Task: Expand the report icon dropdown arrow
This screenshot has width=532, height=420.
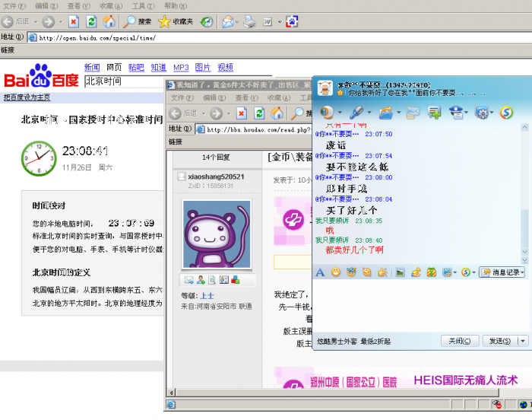Action: [x=467, y=112]
